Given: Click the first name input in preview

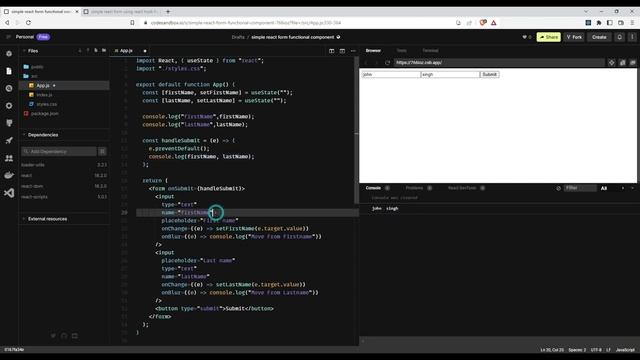Looking at the screenshot, I should (391, 74).
